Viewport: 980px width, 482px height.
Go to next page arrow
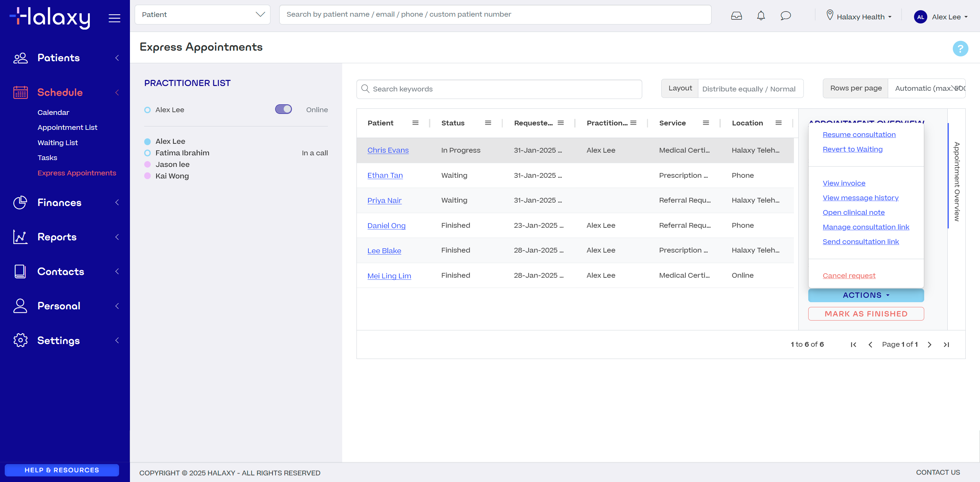point(929,344)
